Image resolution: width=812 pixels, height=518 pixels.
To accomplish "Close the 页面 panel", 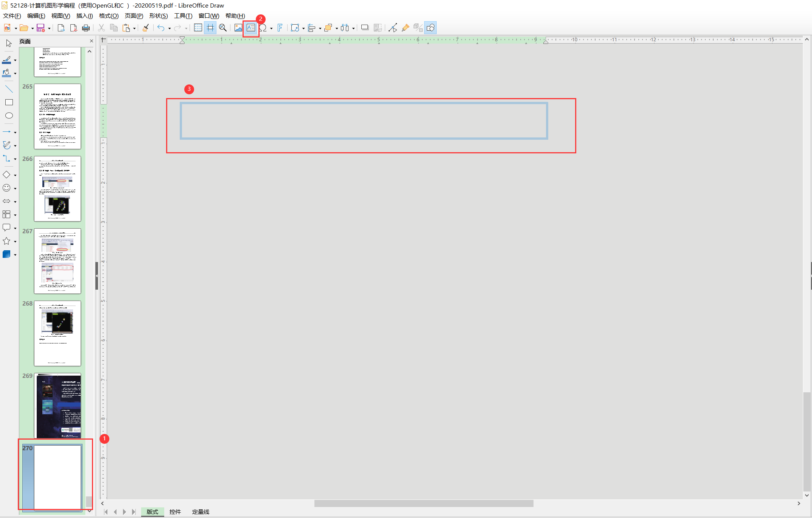I will click(91, 41).
